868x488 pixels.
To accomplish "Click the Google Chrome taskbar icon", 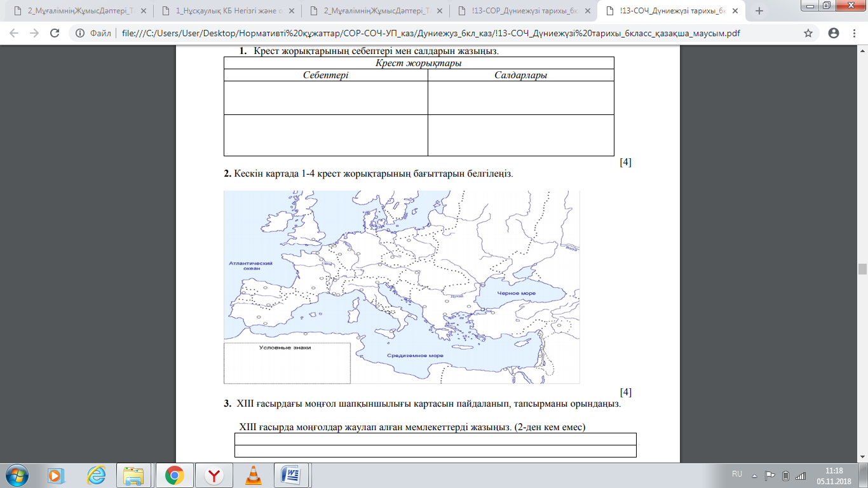I will coord(174,475).
